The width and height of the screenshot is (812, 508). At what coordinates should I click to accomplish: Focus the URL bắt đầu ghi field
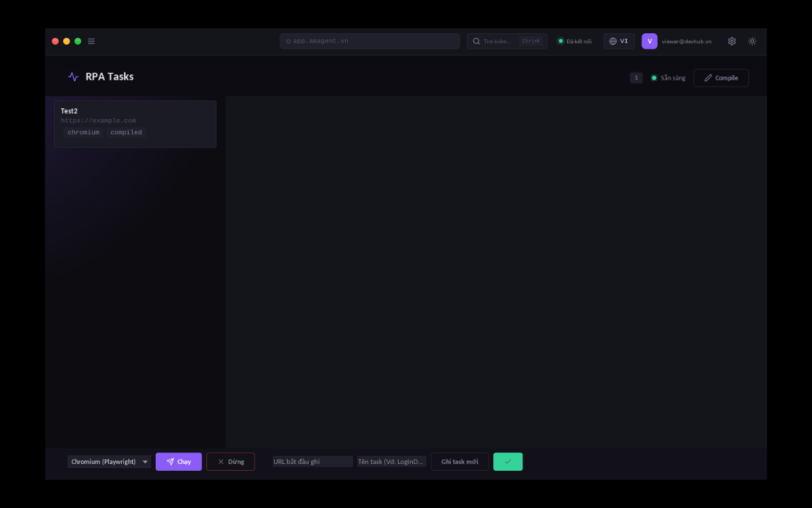point(313,462)
